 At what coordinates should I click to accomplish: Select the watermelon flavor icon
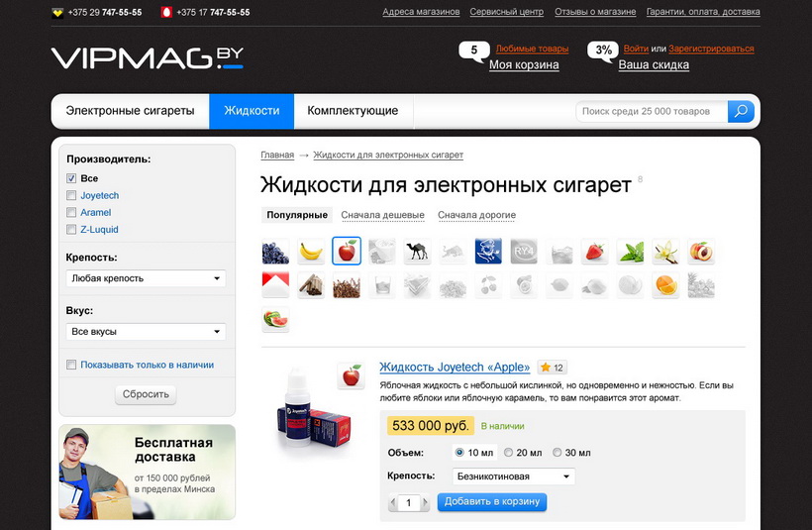[x=275, y=319]
